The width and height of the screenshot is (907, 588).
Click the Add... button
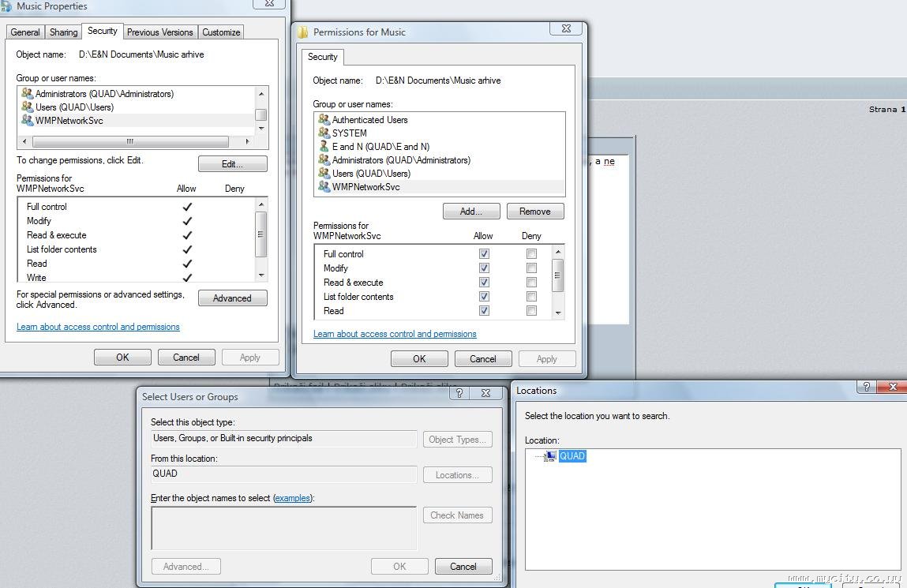(x=471, y=212)
